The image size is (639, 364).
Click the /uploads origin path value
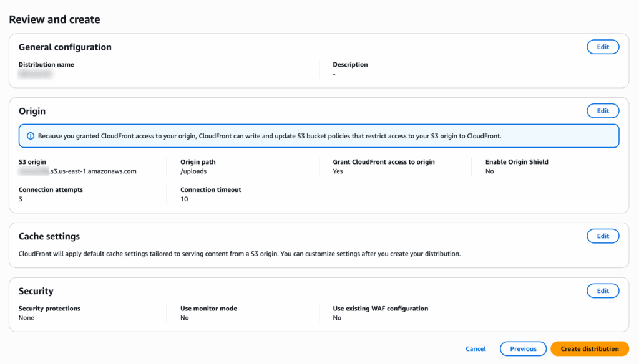click(x=193, y=171)
